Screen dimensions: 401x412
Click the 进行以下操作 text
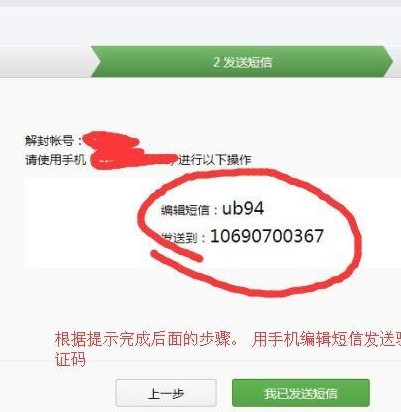[214, 160]
